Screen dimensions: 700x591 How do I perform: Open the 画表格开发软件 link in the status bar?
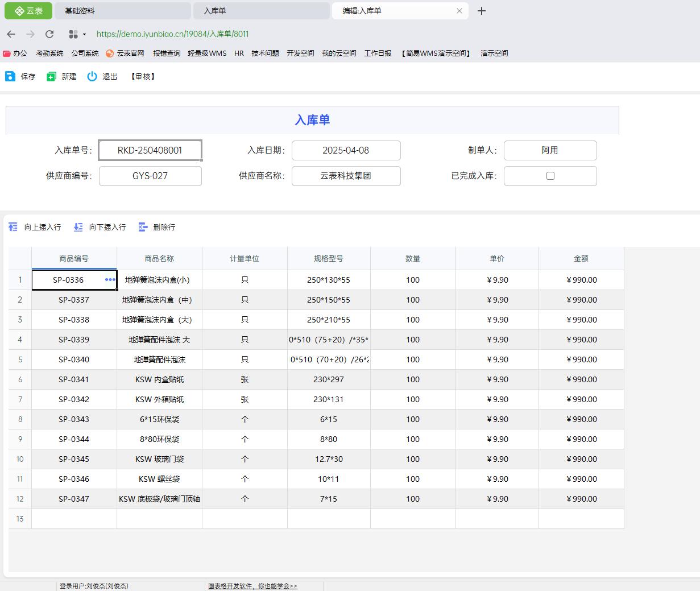pos(252,586)
